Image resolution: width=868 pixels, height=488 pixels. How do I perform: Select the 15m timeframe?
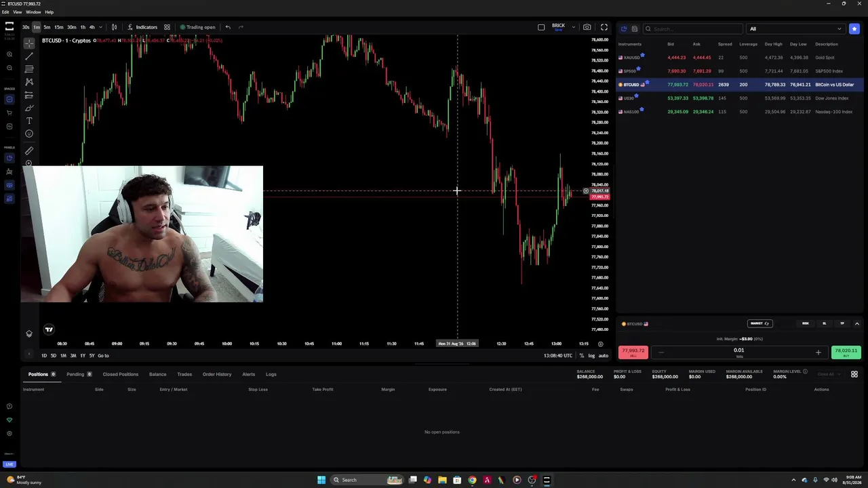point(59,27)
